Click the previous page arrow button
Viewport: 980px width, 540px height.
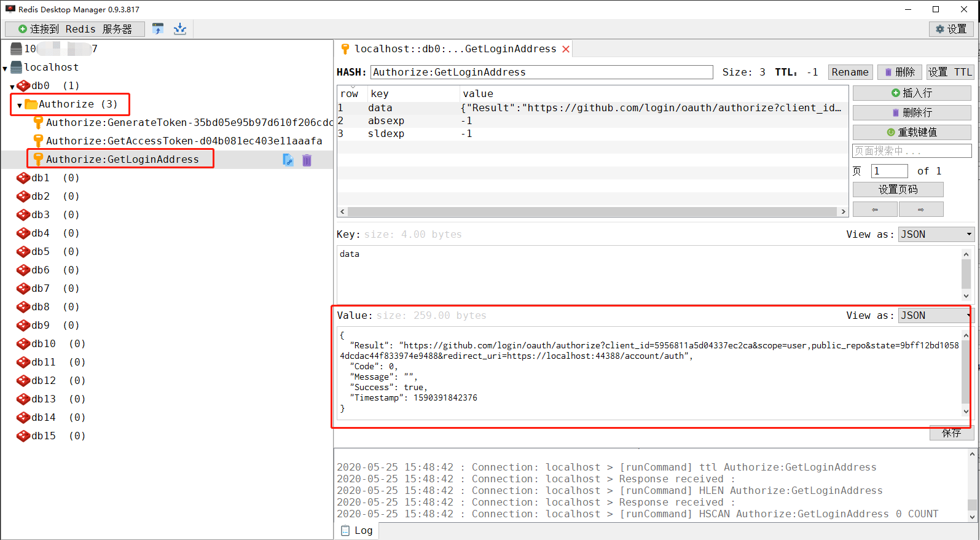pyautogui.click(x=875, y=209)
